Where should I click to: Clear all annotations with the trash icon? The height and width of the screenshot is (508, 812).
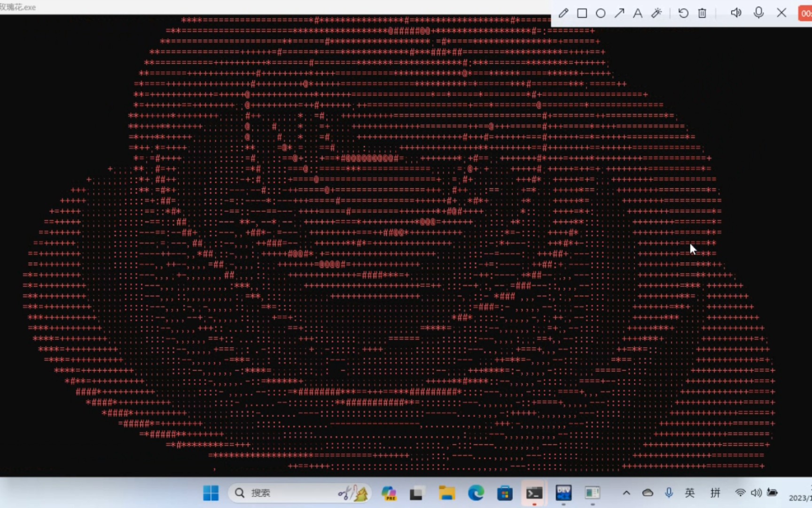click(702, 13)
